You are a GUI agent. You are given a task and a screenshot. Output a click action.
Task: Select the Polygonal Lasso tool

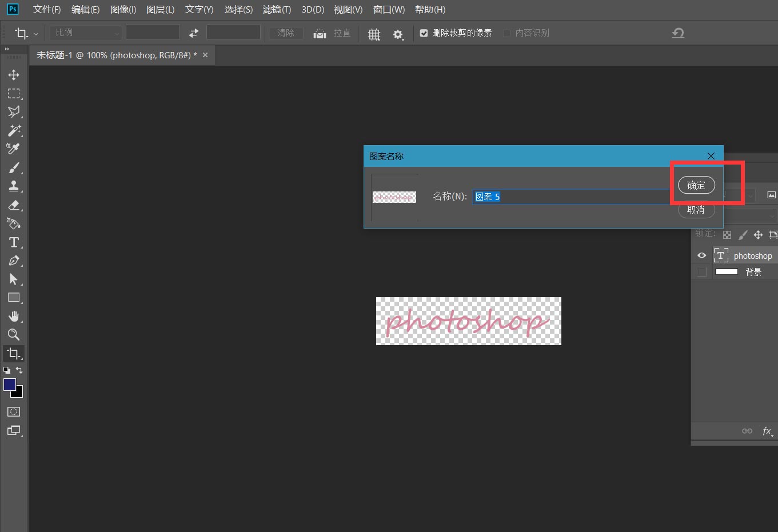pos(14,112)
